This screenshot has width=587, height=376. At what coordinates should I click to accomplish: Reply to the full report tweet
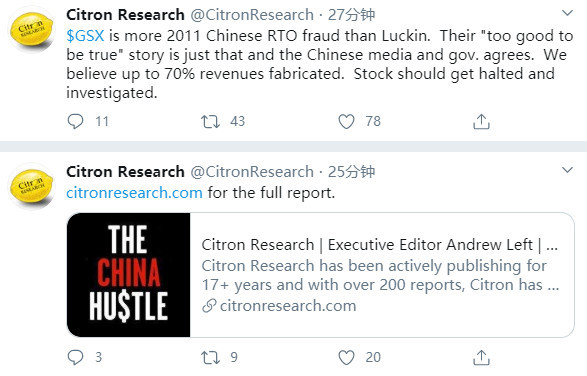point(75,357)
